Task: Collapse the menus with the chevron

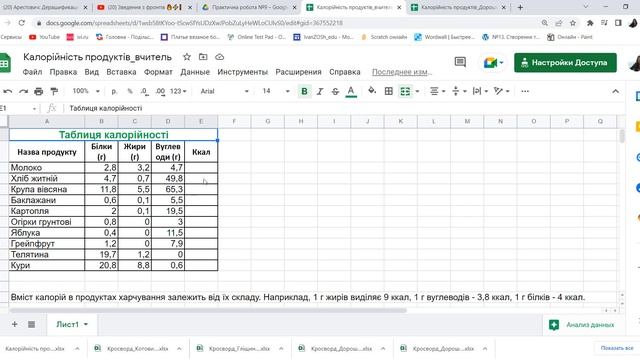Action: click(616, 91)
